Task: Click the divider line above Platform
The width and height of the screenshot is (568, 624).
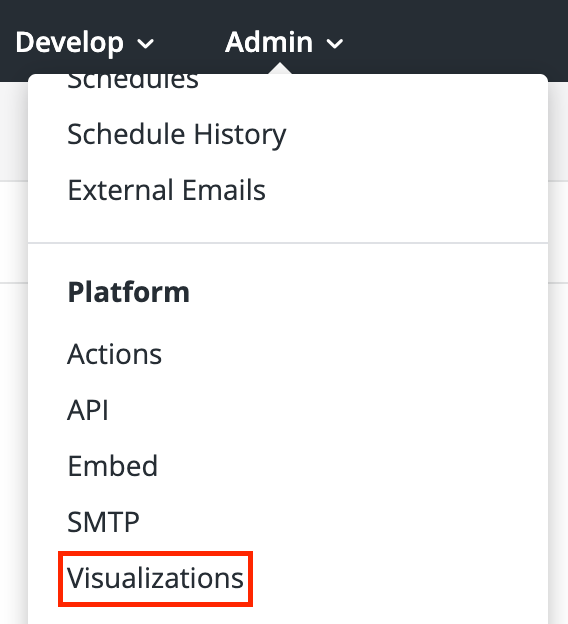Action: [x=288, y=242]
